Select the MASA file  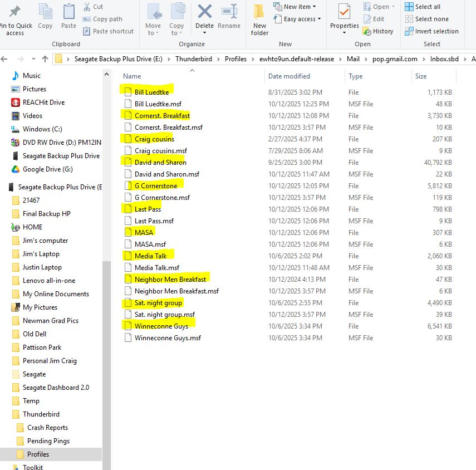pos(144,233)
